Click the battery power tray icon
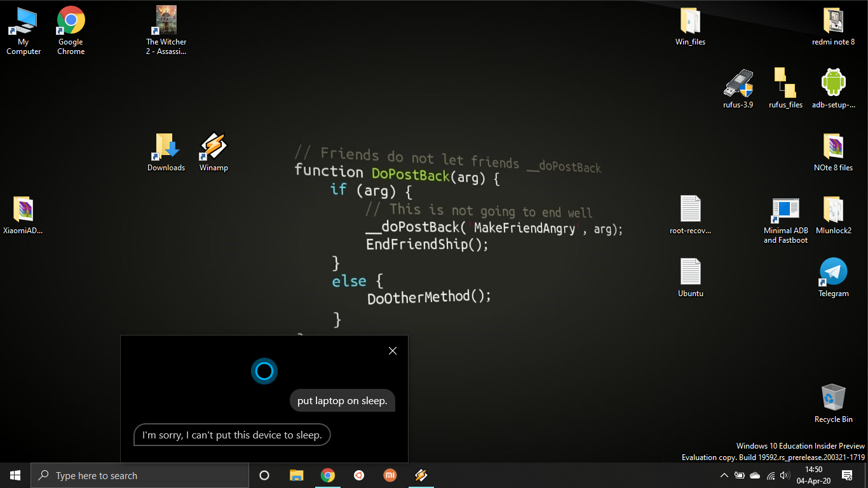 740,475
